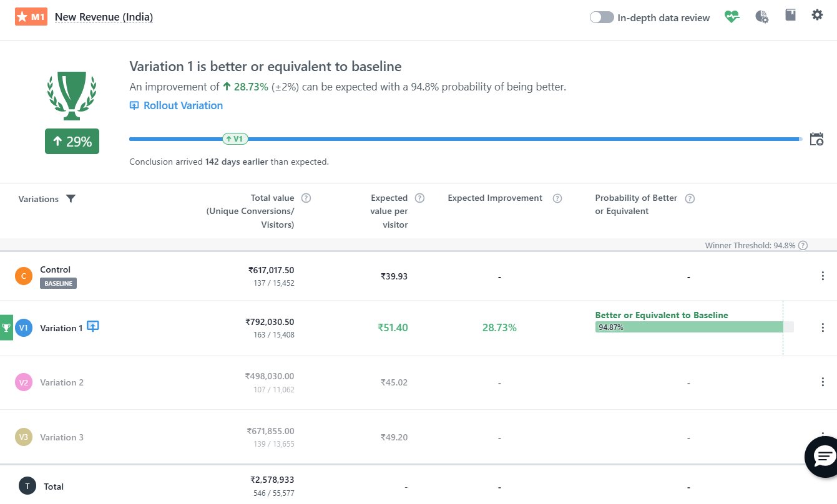Click the V1 marker on the timeline
This screenshot has width=837, height=504.
235,139
